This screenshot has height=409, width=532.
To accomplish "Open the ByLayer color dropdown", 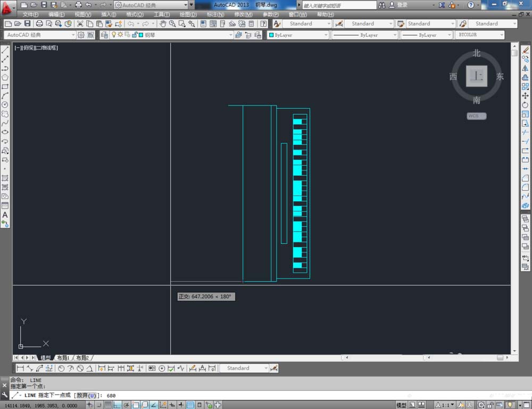I will point(298,35).
